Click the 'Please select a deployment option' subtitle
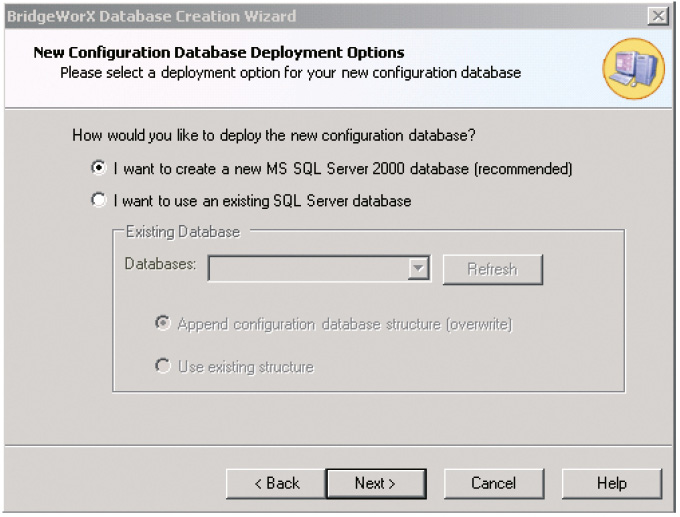The image size is (680, 517). pos(291,72)
